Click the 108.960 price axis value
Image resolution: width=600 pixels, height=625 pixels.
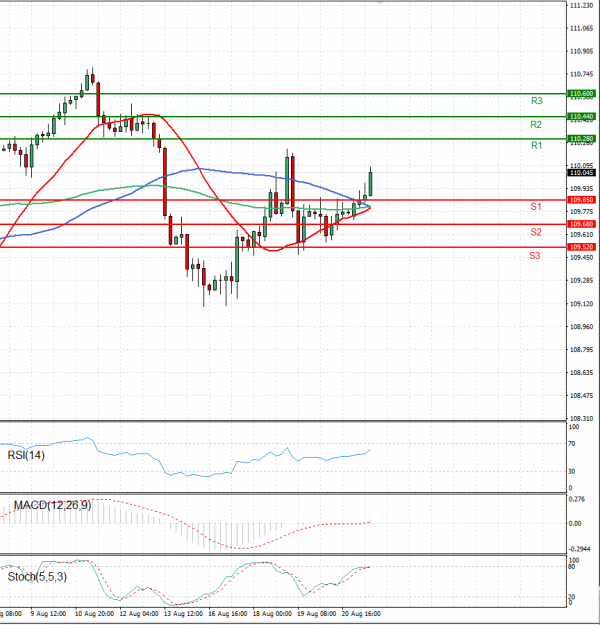[x=581, y=327]
